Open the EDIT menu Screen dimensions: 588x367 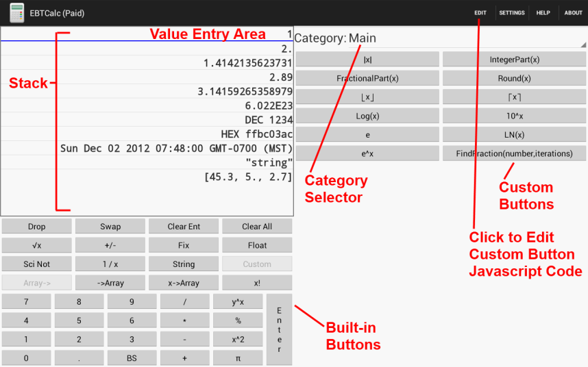pos(480,13)
